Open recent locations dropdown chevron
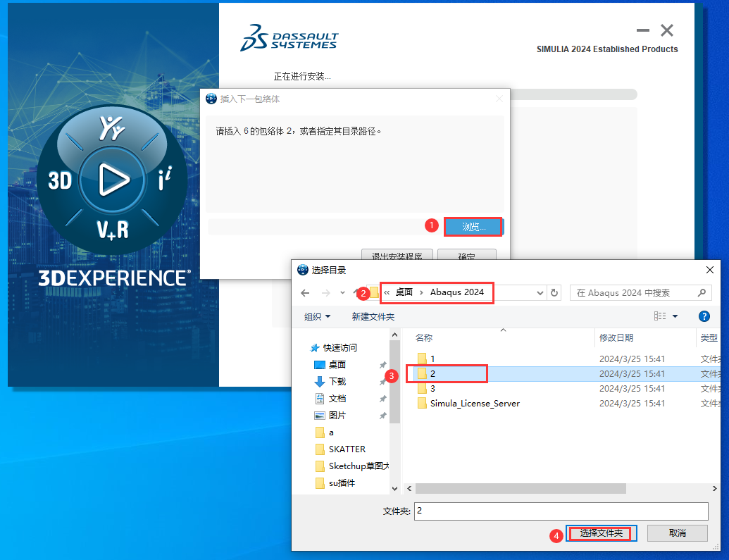 tap(342, 292)
